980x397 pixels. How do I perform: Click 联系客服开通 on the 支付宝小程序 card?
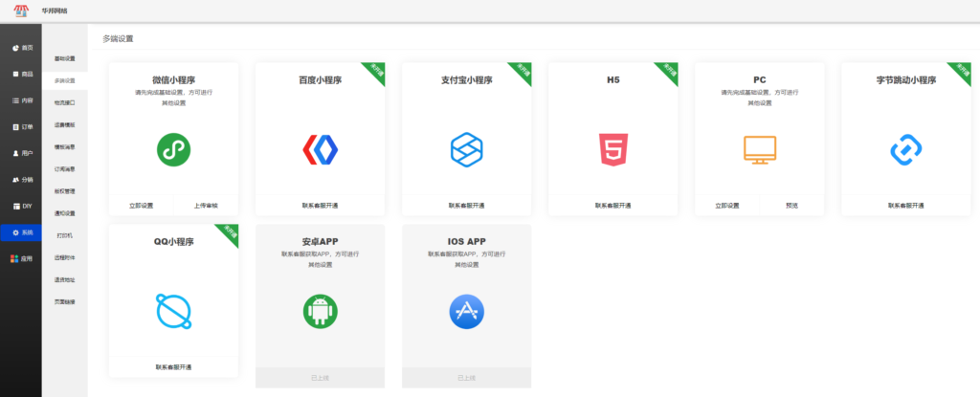tap(466, 205)
